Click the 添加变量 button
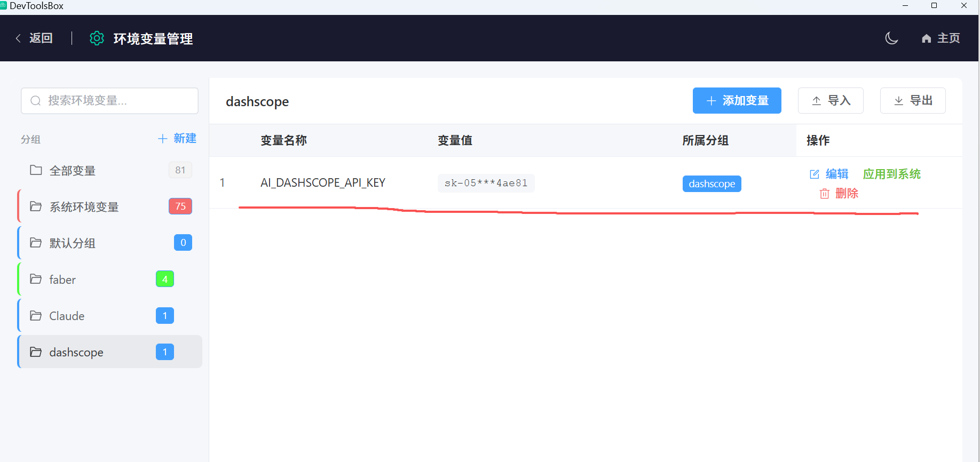This screenshot has height=462, width=980. point(737,101)
